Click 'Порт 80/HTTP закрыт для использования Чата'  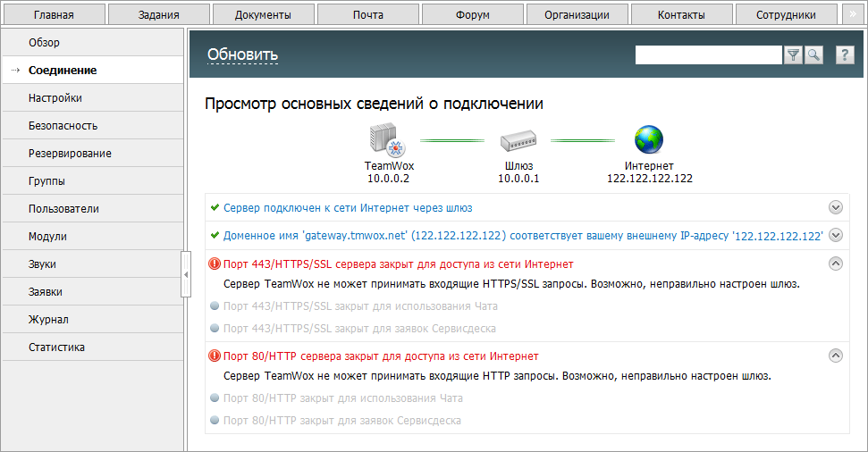click(342, 398)
